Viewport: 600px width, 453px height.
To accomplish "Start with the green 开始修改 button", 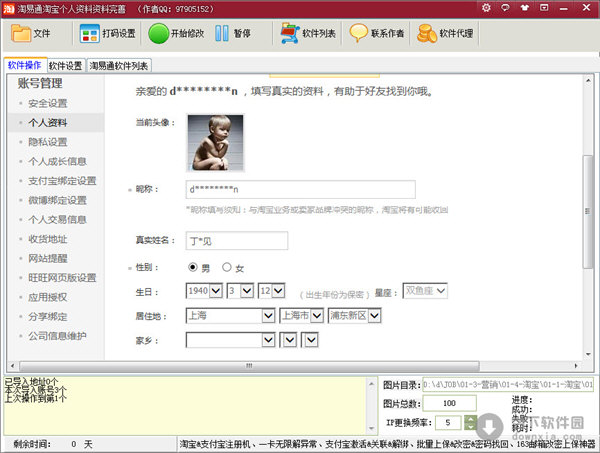I will (x=158, y=33).
